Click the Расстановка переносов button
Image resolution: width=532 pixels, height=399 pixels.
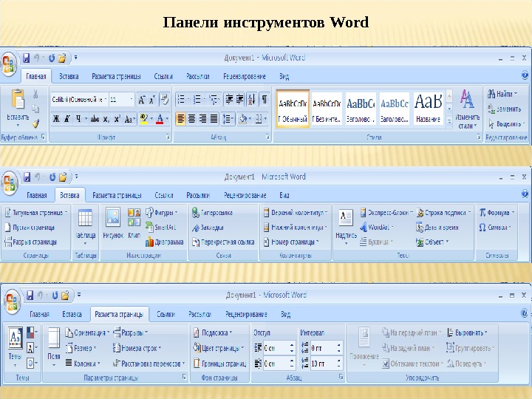pos(149,364)
